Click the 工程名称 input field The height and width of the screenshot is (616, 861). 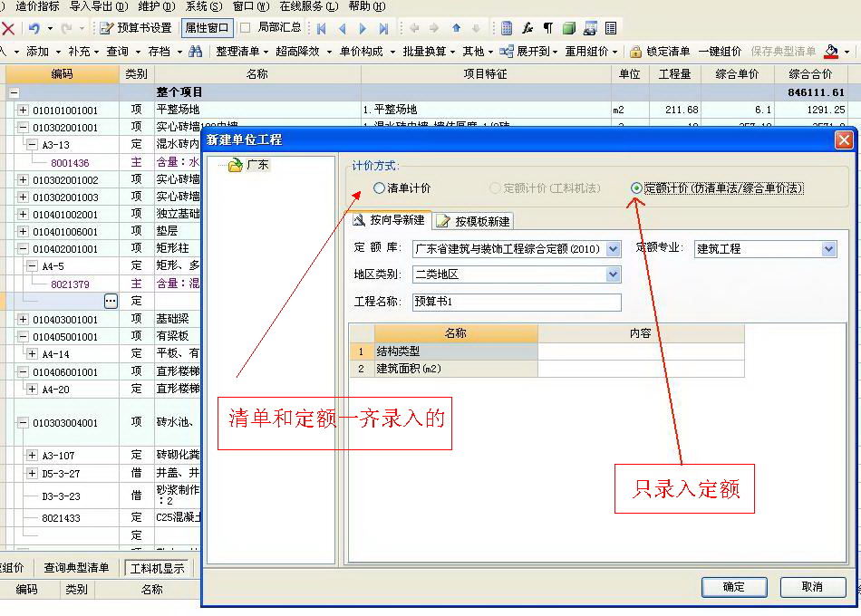point(517,302)
